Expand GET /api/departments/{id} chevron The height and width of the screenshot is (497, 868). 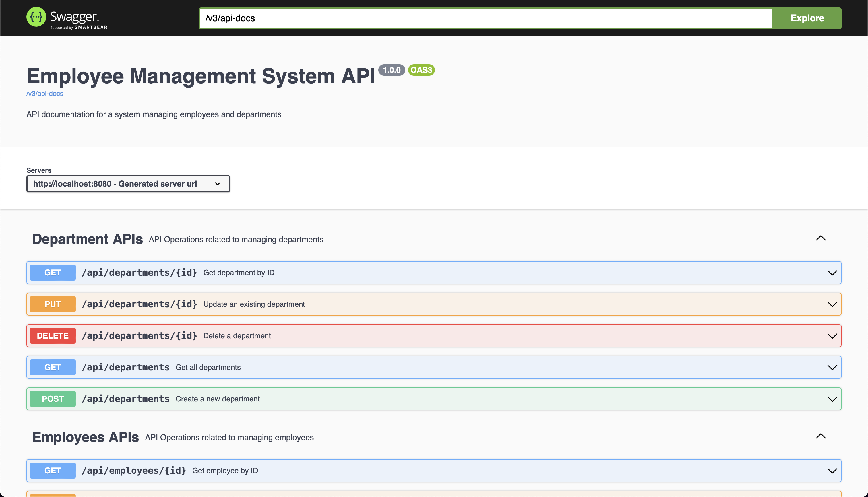pyautogui.click(x=832, y=273)
